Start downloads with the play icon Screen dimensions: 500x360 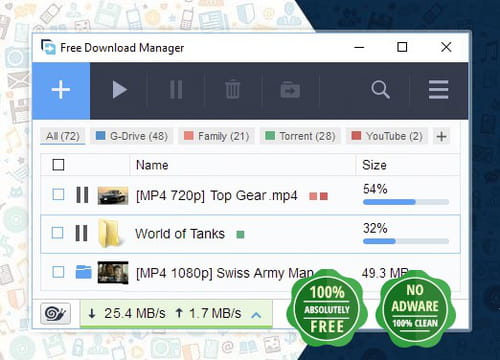tap(119, 90)
